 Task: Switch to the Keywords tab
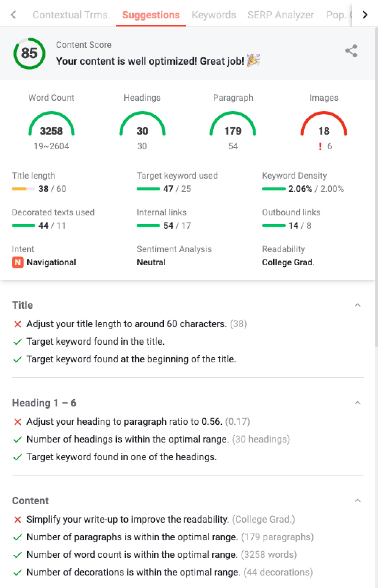point(214,15)
